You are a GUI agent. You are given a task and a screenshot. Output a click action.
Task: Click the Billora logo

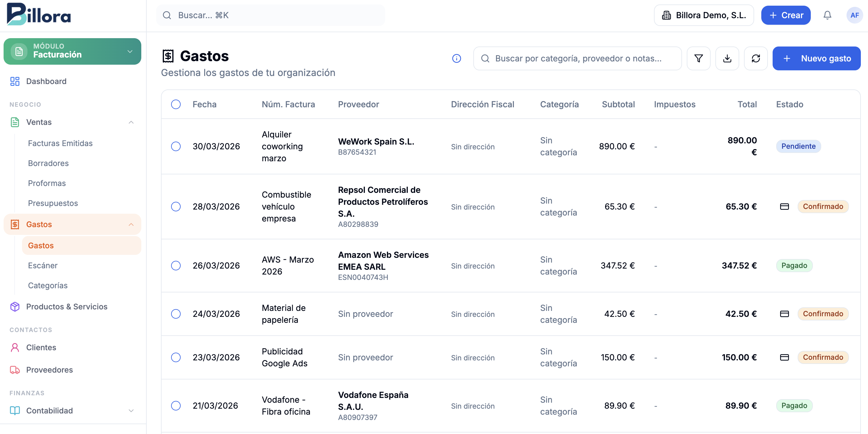click(39, 15)
